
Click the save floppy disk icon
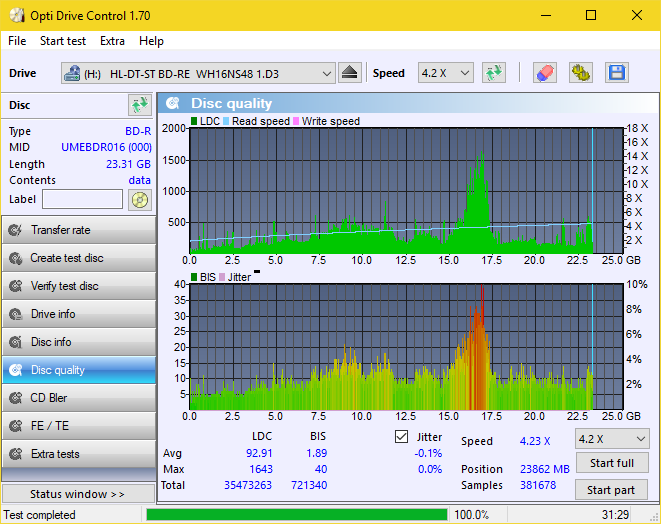click(x=616, y=73)
